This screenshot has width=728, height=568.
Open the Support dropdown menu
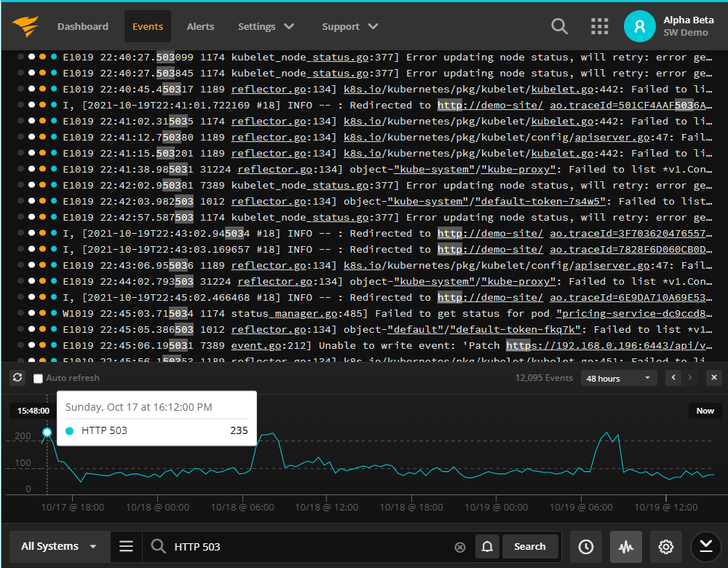pos(349,26)
